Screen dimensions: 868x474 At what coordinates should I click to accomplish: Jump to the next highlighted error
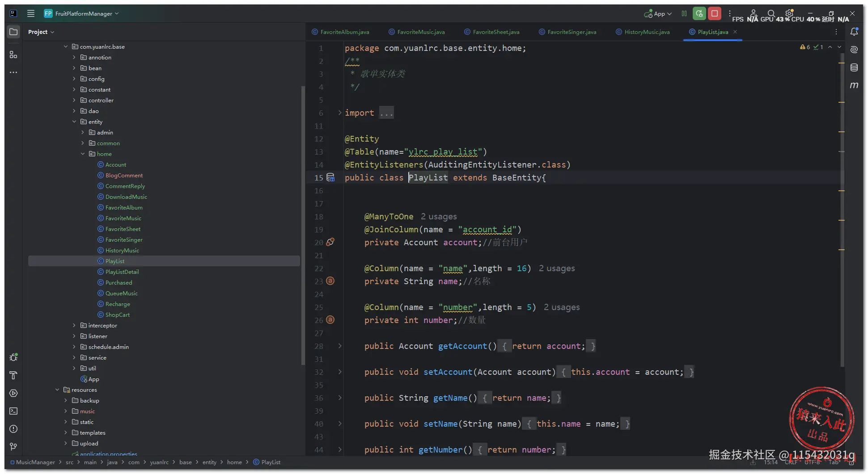click(x=839, y=47)
